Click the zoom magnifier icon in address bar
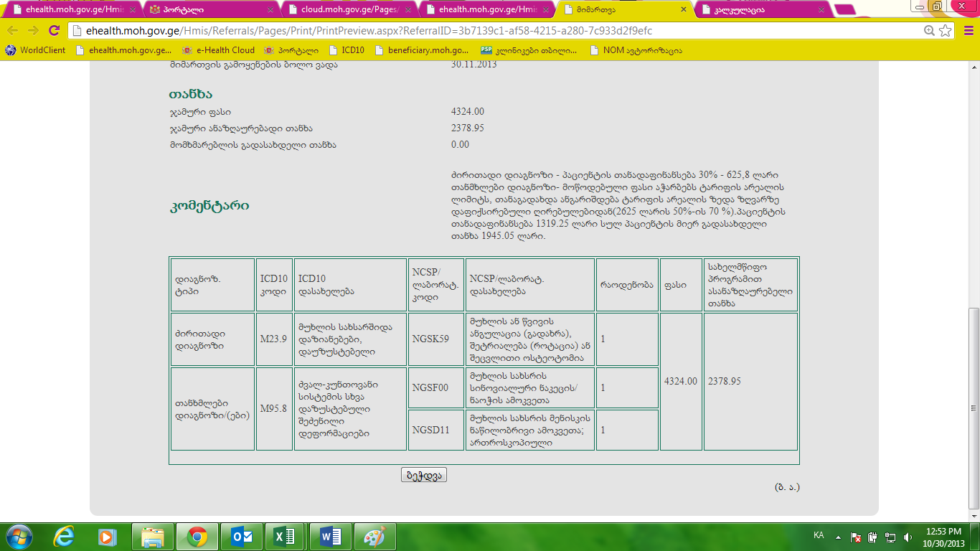Screen dimensions: 980x551 pyautogui.click(x=929, y=31)
